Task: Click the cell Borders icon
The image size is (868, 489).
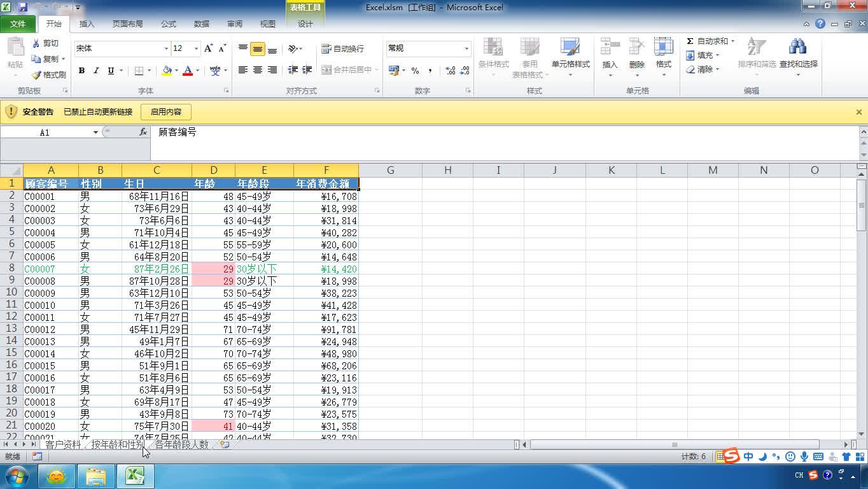Action: 139,71
